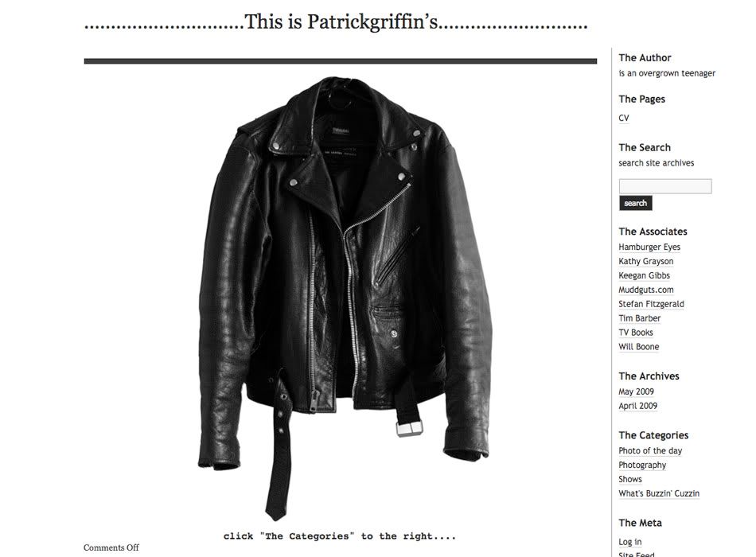Select the Will Boone link
This screenshot has height=557, width=756.
point(638,347)
